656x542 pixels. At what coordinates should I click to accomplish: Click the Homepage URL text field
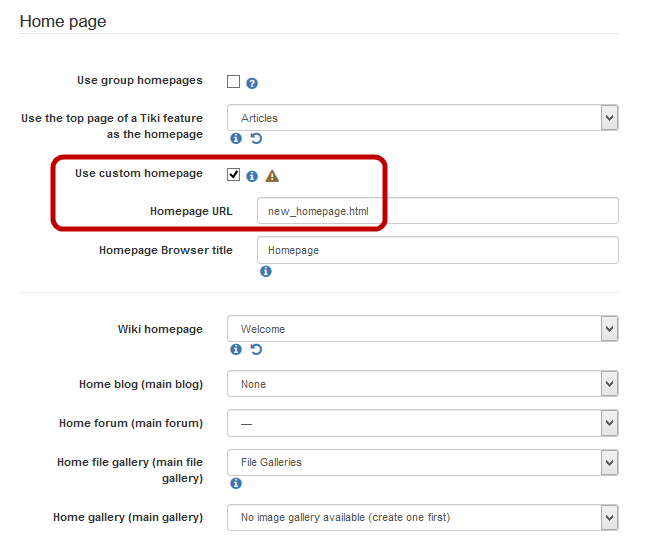point(437,211)
